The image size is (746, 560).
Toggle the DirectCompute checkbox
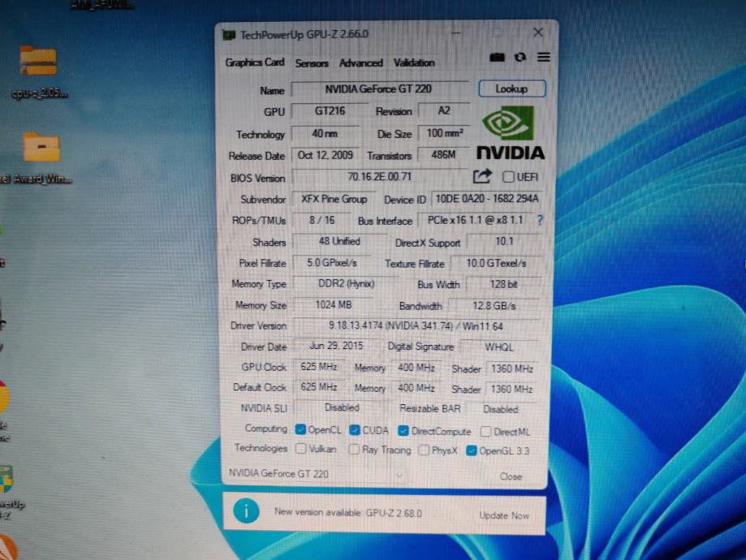point(403,431)
